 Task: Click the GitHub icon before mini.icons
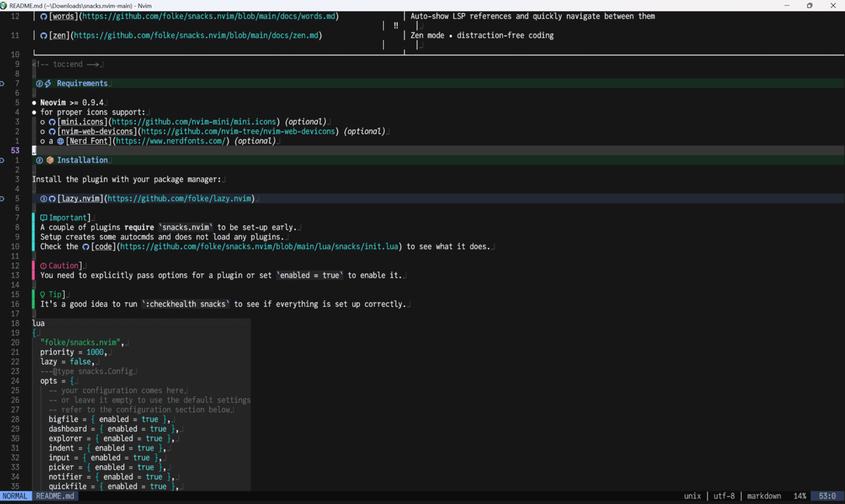pos(52,122)
